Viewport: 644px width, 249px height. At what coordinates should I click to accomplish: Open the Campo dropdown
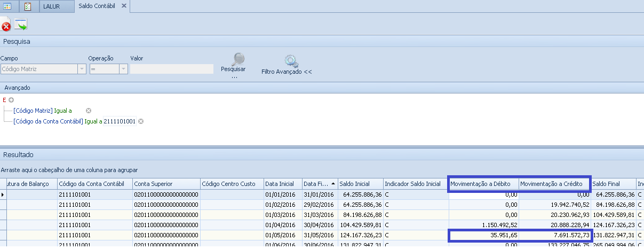tap(82, 69)
